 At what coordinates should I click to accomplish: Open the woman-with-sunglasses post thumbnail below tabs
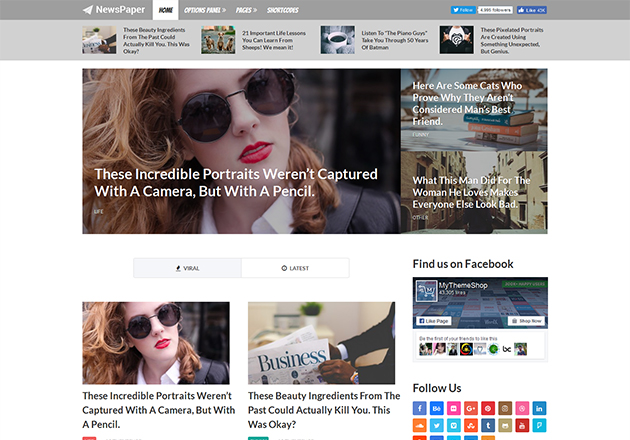(x=156, y=343)
